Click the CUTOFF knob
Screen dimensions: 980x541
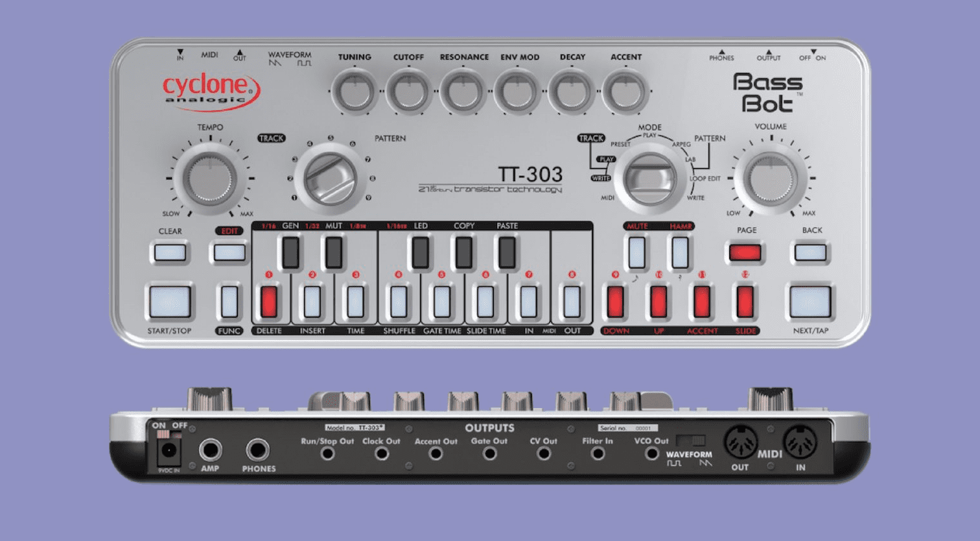(408, 91)
